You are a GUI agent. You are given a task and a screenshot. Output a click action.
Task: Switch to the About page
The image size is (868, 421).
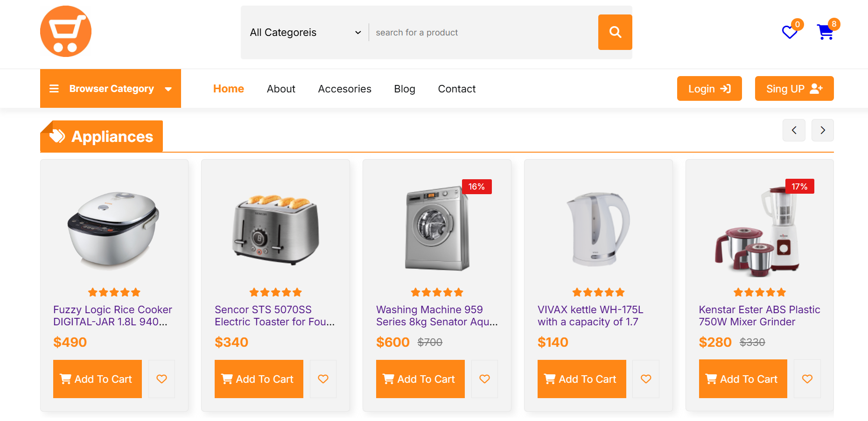[281, 89]
